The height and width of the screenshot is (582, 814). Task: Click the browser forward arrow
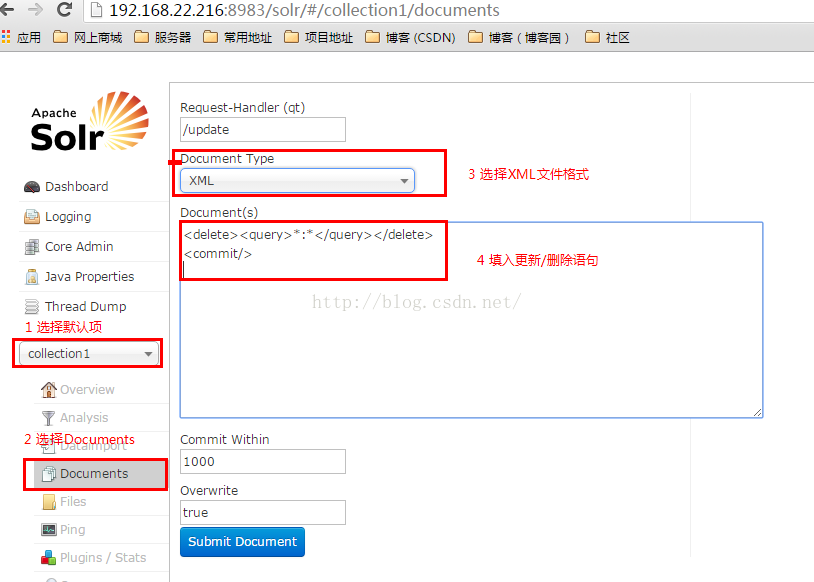pyautogui.click(x=35, y=9)
